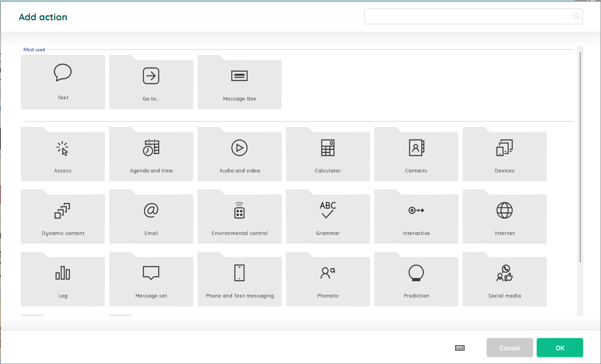Open the Message set folder
This screenshot has width=601, height=364.
(x=151, y=279)
